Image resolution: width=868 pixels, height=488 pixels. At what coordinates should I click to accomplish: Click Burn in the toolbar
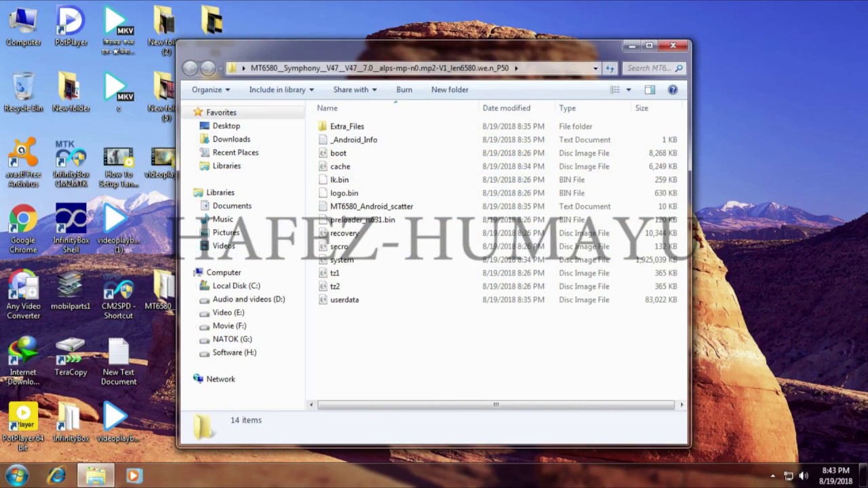(x=404, y=89)
